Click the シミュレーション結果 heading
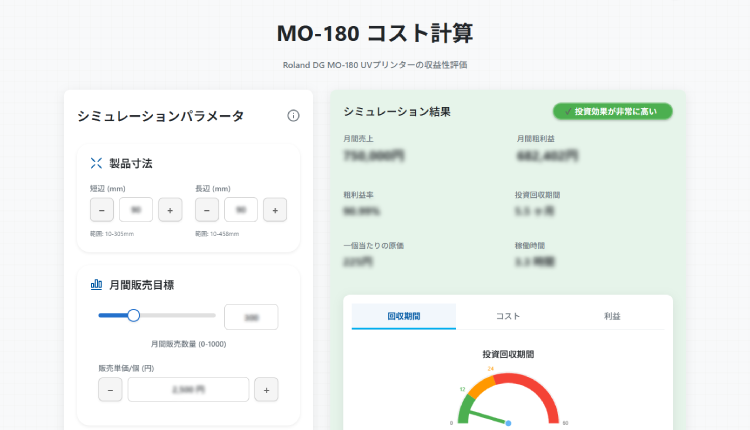750x430 pixels. 397,111
